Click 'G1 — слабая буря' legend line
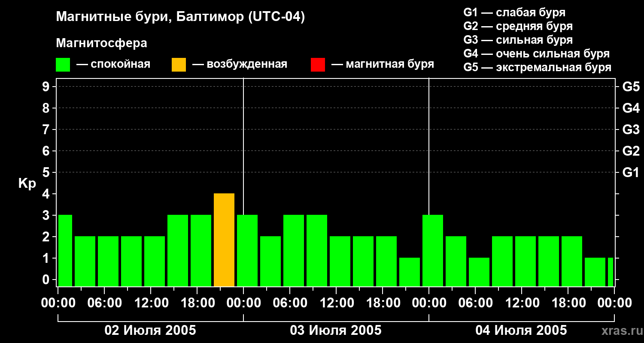Screen dimensions: 644x343 click(514, 12)
